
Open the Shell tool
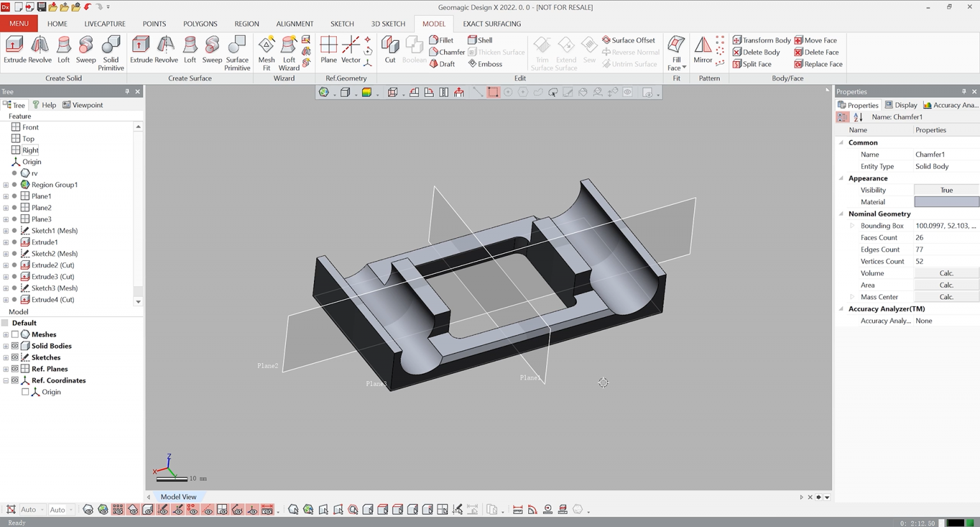(483, 40)
